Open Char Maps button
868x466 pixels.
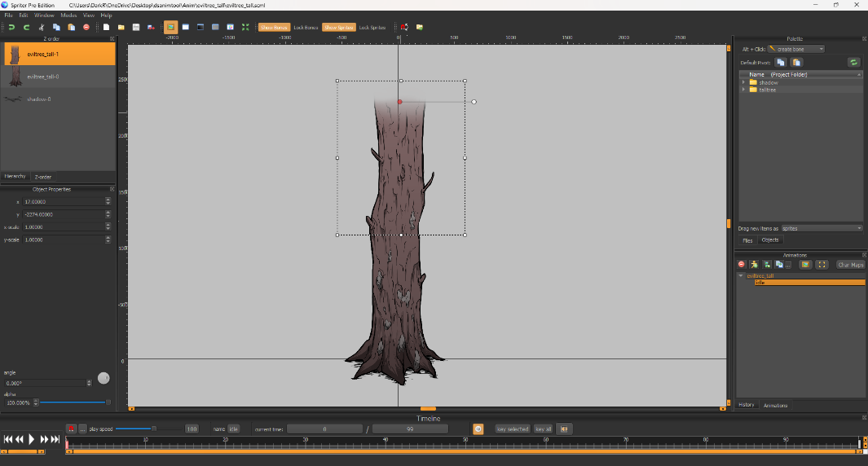click(850, 265)
